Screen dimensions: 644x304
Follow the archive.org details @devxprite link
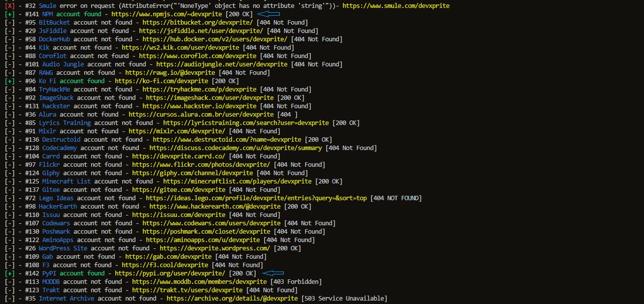click(x=232, y=299)
